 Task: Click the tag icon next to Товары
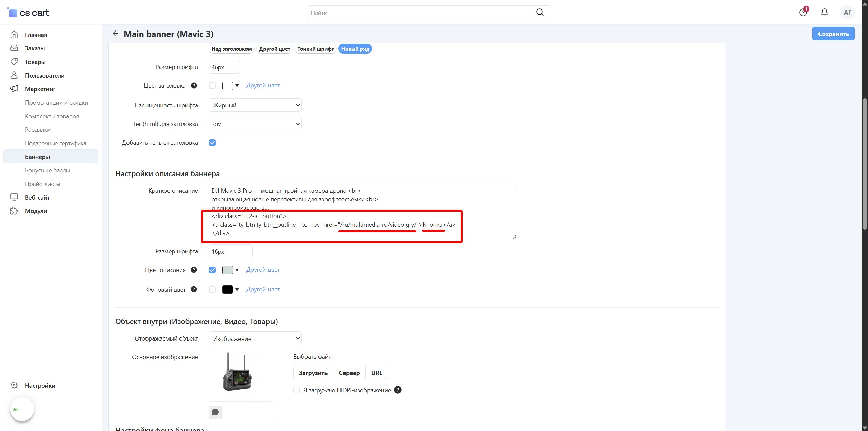pos(14,62)
